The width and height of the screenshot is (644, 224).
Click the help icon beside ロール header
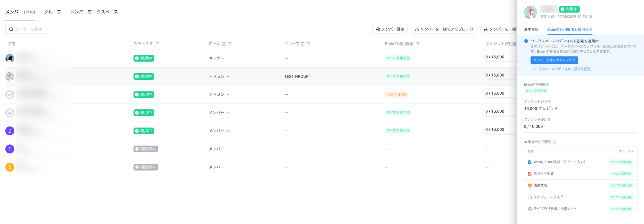(x=224, y=44)
